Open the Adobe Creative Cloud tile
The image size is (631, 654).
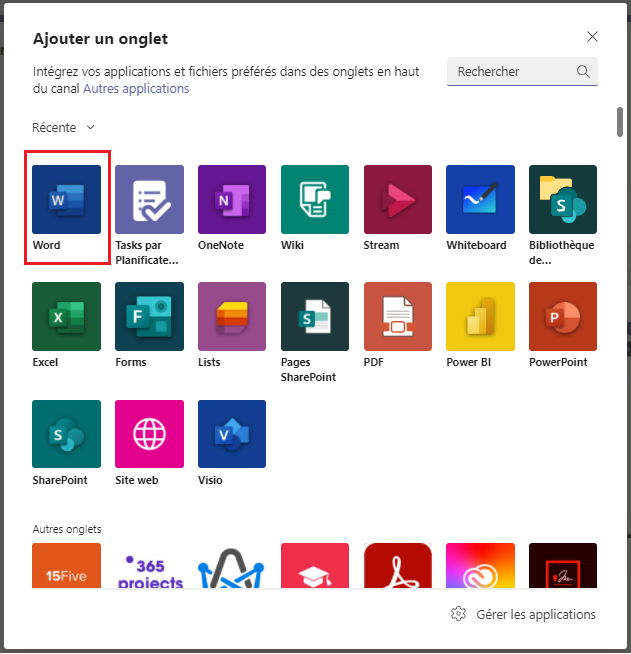(x=480, y=566)
